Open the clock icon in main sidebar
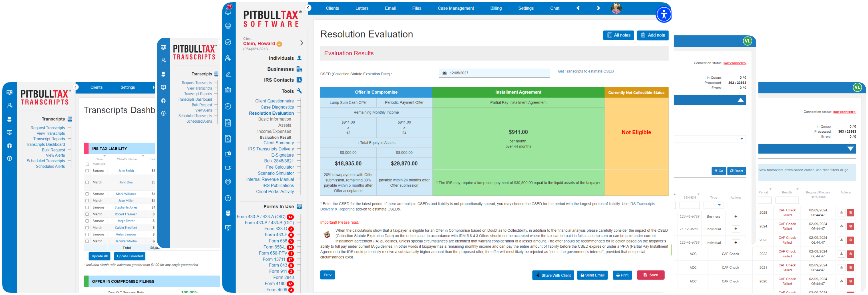 (x=228, y=106)
